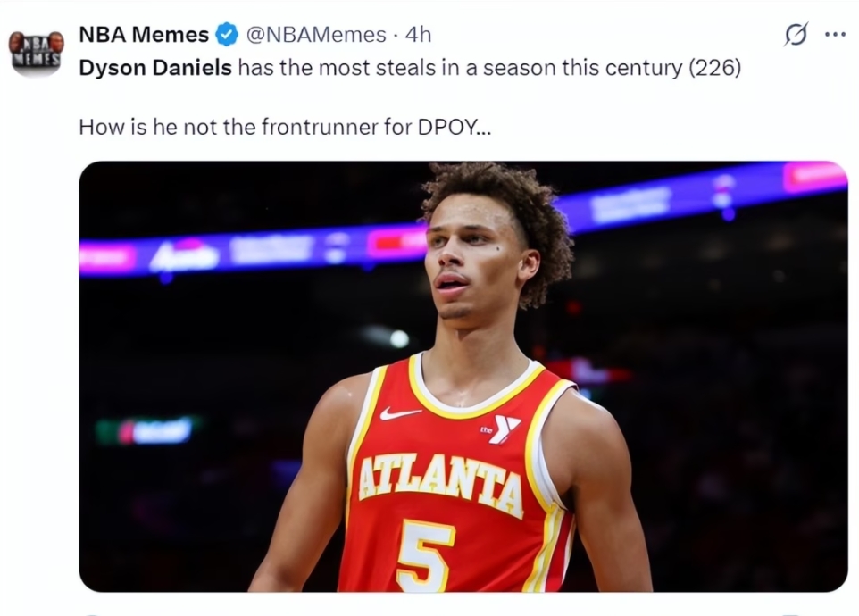Screen dimensions: 859x616
Task: Select the line about DPOY frontrunner
Action: (x=284, y=127)
